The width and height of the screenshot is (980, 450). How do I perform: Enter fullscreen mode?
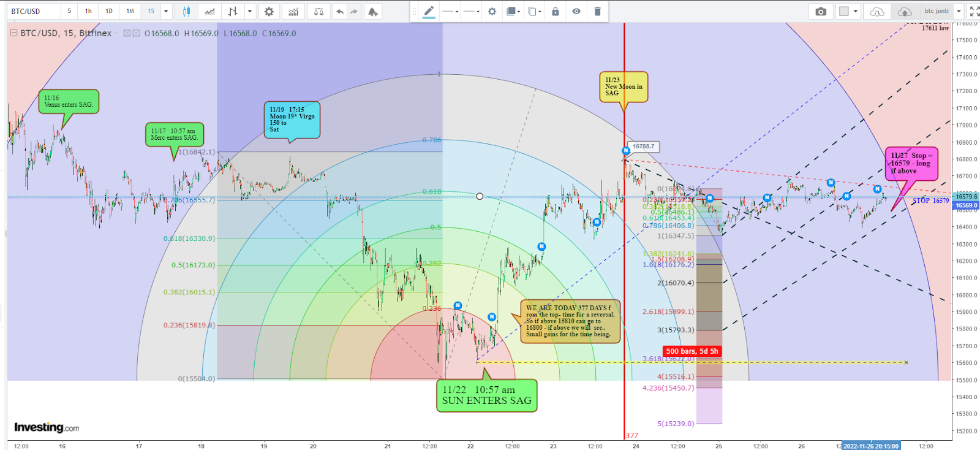pos(974,11)
